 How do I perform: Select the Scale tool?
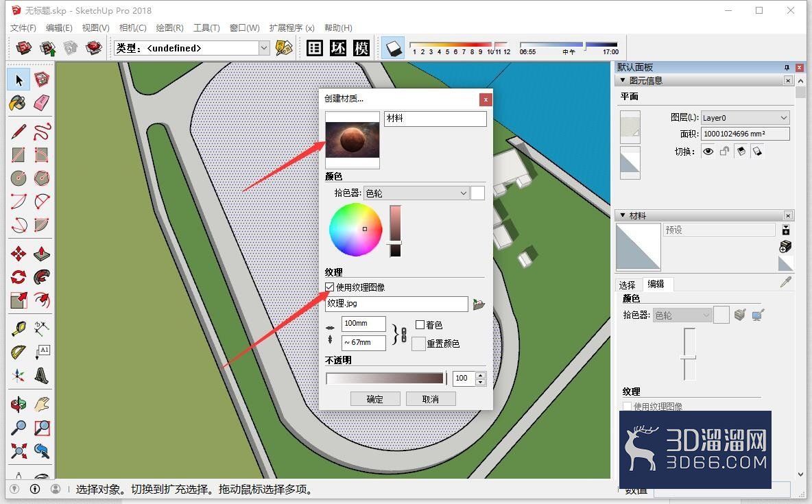[18, 300]
